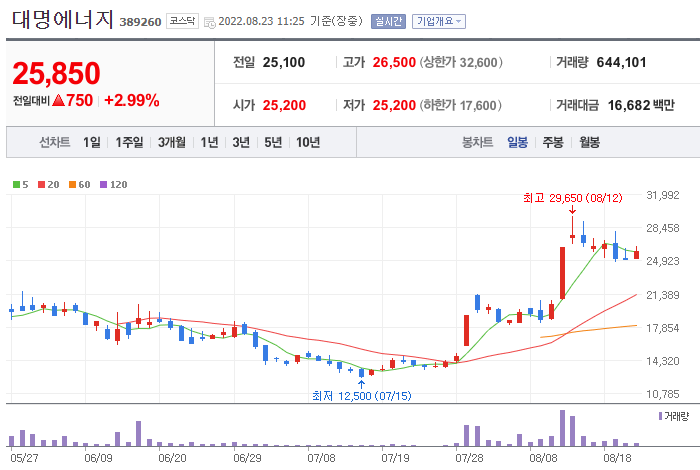This screenshot has height=470, width=700.
Task: Select the 3개월 line chart period
Action: pyautogui.click(x=171, y=142)
